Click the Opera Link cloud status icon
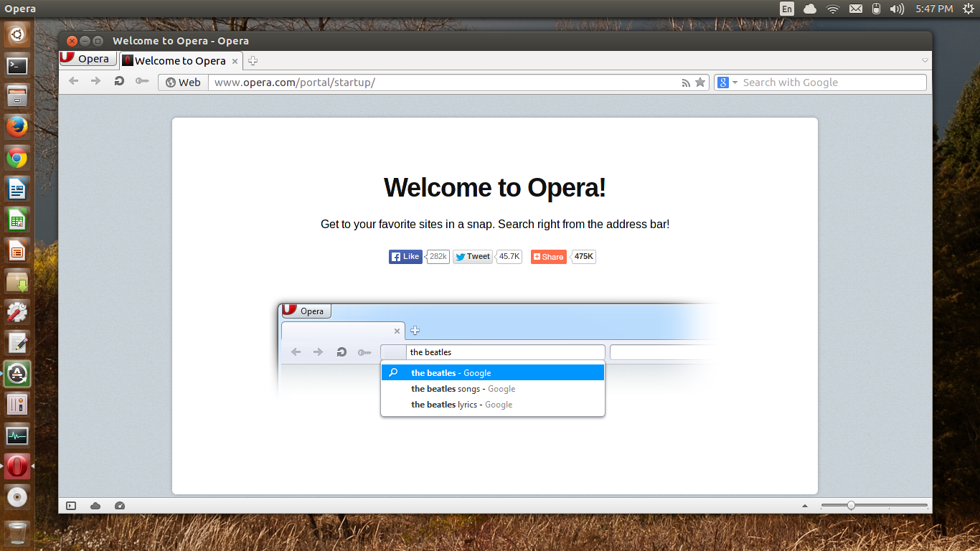This screenshot has width=980, height=551. (x=95, y=506)
